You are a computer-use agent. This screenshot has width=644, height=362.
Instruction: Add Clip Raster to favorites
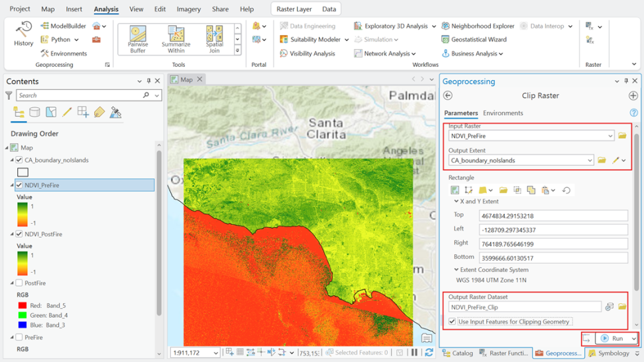pyautogui.click(x=633, y=96)
